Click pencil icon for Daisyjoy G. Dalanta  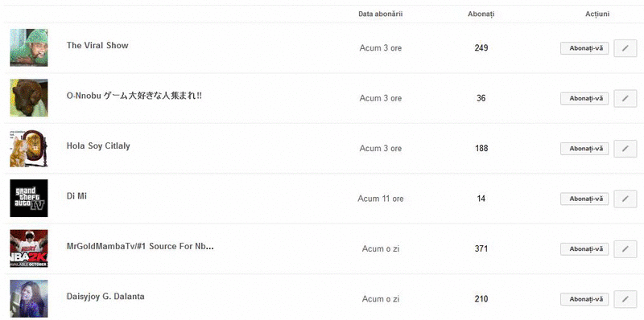(625, 299)
